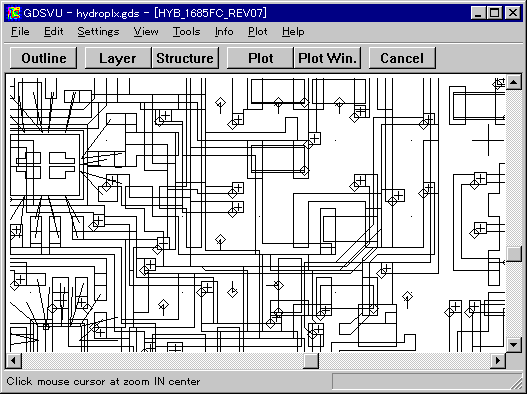Image resolution: width=527 pixels, height=394 pixels.
Task: Close the GDSVU window
Action: [513, 13]
